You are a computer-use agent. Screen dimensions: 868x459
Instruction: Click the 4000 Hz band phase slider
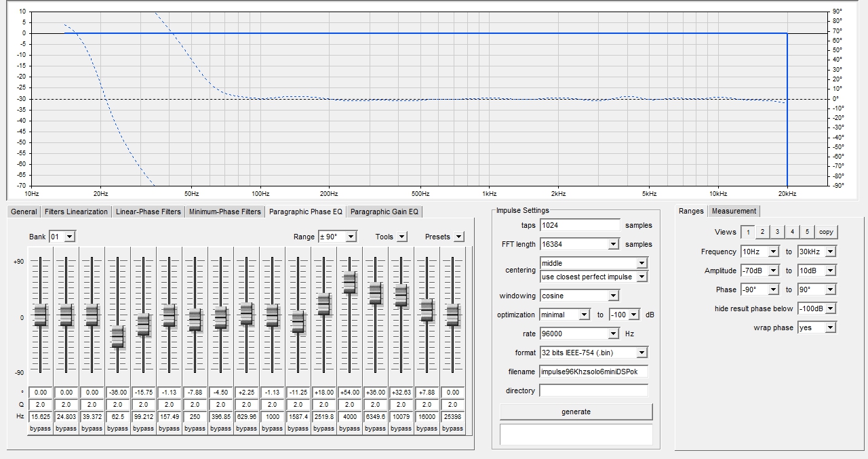pyautogui.click(x=350, y=282)
